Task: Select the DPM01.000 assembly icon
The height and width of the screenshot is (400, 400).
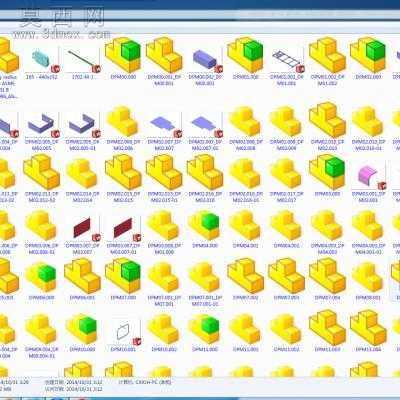Action: pyautogui.click(x=246, y=55)
